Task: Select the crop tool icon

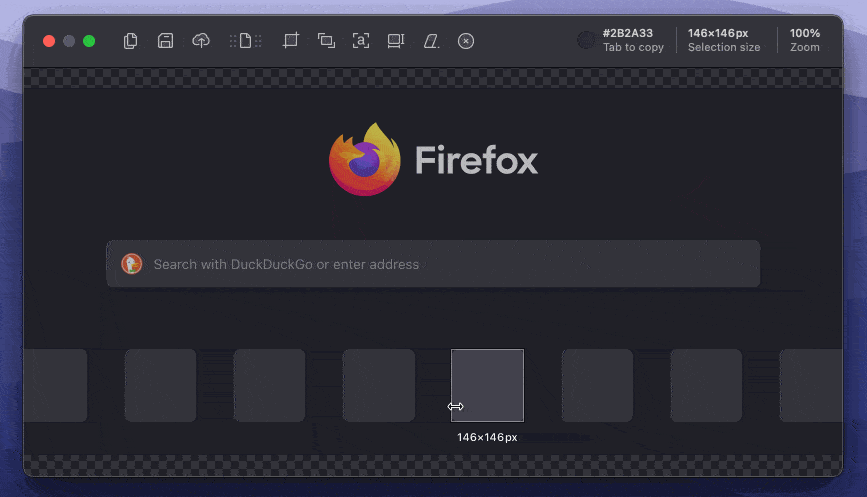Action: [x=291, y=41]
